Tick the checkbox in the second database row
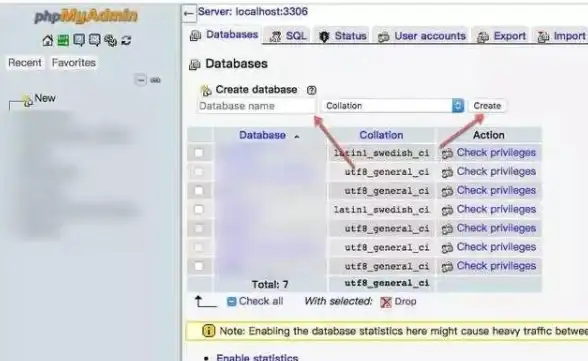 (x=199, y=172)
